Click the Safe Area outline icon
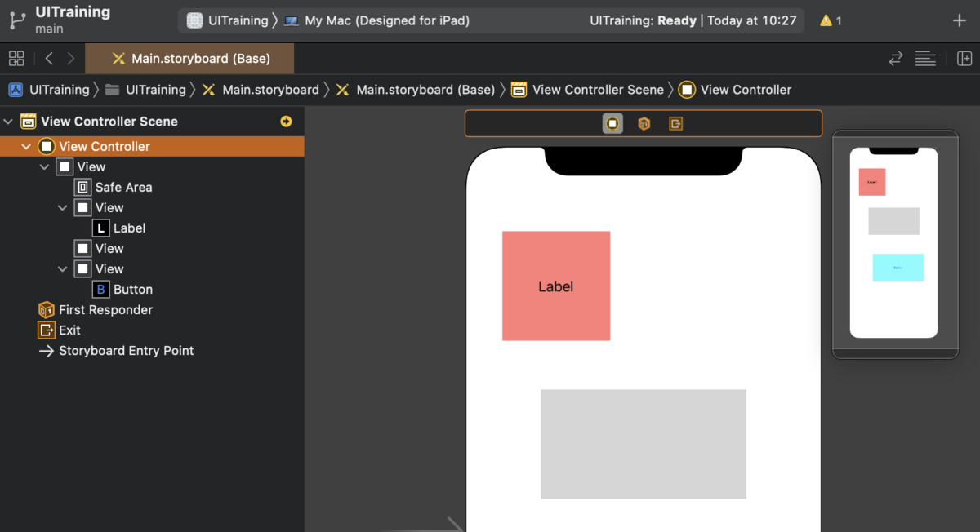Screen dimensions: 980x532 (82, 187)
